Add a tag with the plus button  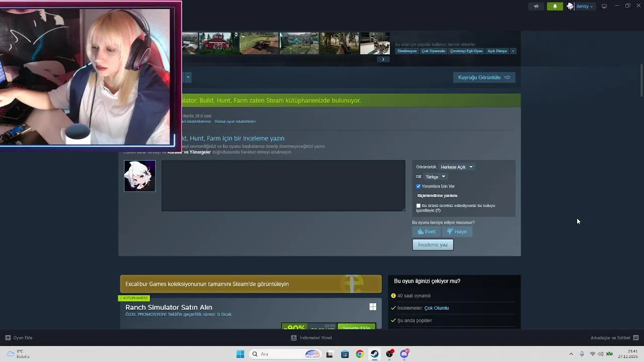click(x=513, y=51)
